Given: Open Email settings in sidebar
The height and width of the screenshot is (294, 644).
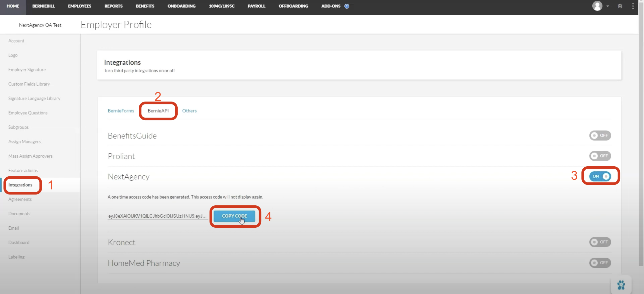Looking at the screenshot, I should [14, 228].
